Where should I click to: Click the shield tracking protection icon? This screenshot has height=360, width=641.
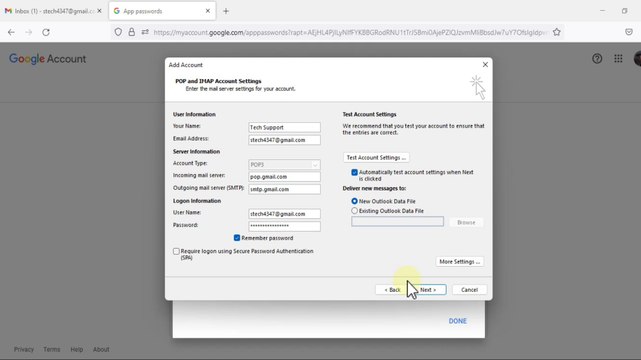pyautogui.click(x=118, y=32)
